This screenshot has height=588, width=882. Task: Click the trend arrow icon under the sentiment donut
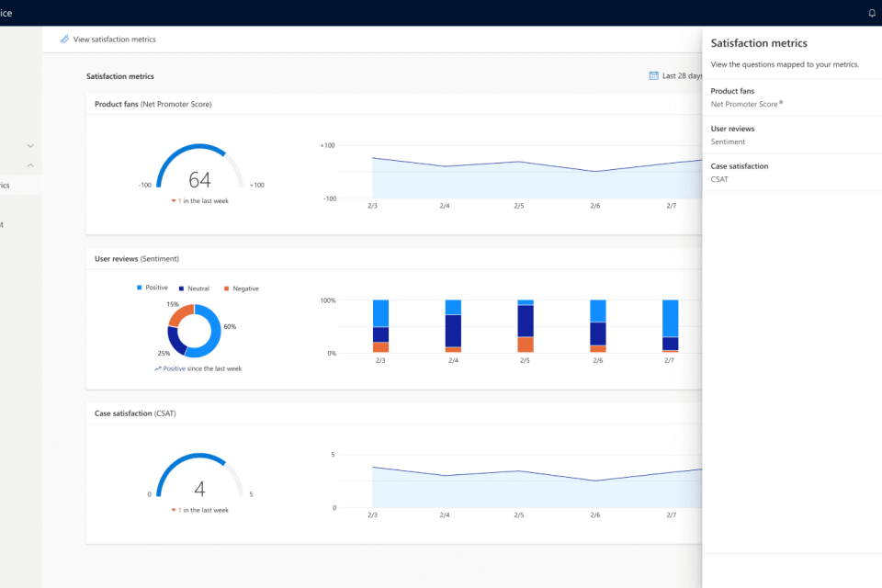158,368
